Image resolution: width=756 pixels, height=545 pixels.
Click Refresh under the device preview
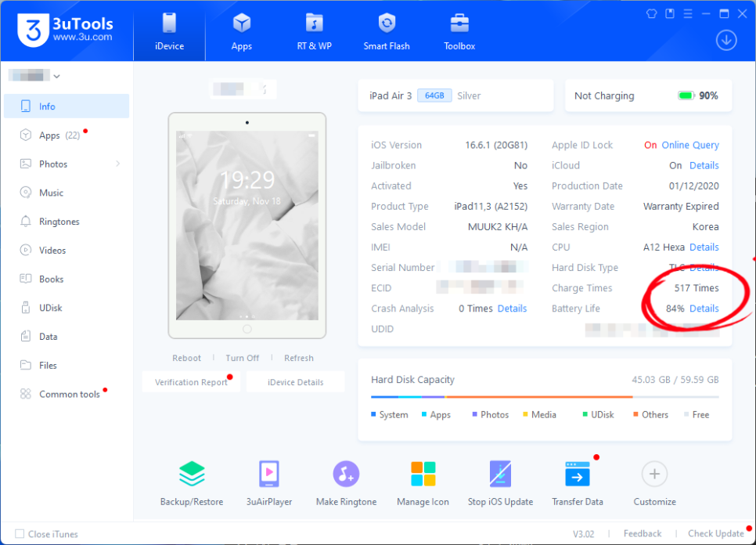click(x=299, y=358)
